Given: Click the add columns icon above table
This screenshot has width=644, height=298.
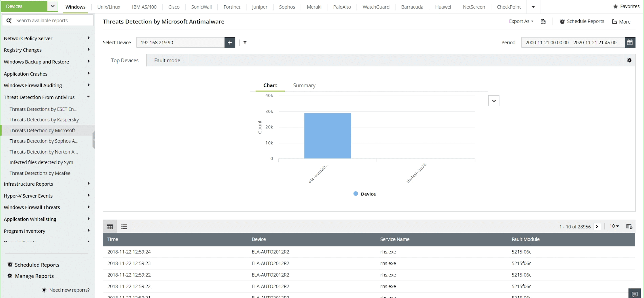Looking at the screenshot, I should [x=629, y=226].
